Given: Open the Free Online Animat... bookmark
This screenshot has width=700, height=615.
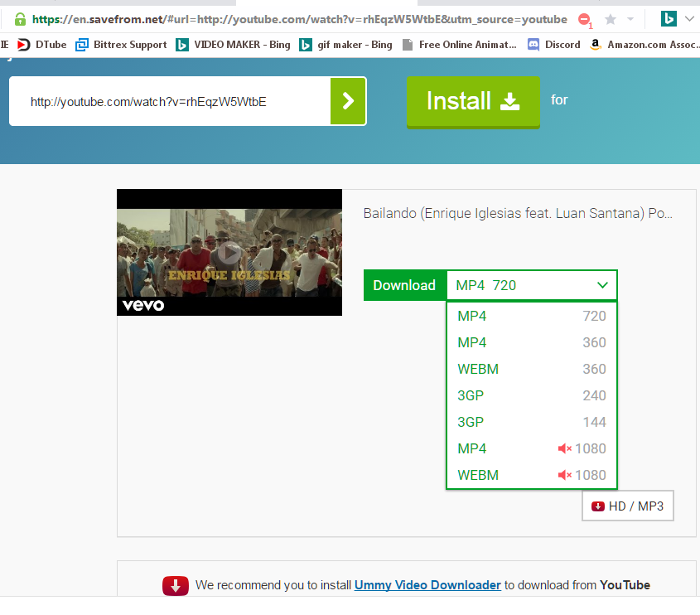Looking at the screenshot, I should pos(459,45).
